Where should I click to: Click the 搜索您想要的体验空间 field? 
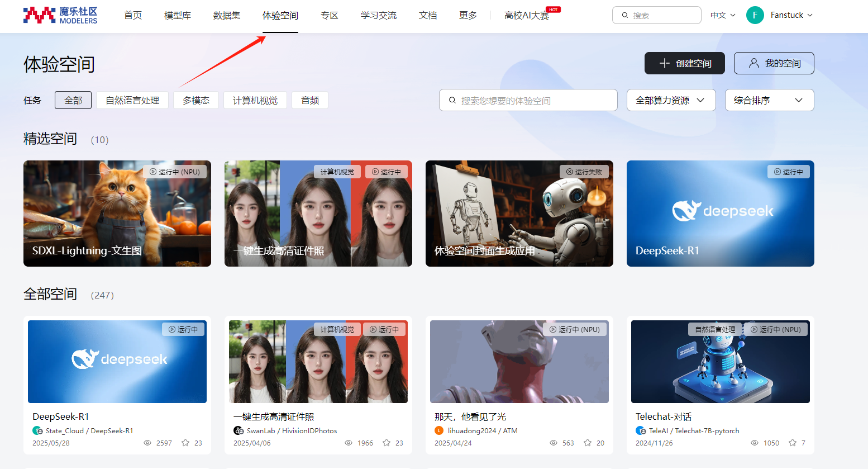tap(528, 100)
